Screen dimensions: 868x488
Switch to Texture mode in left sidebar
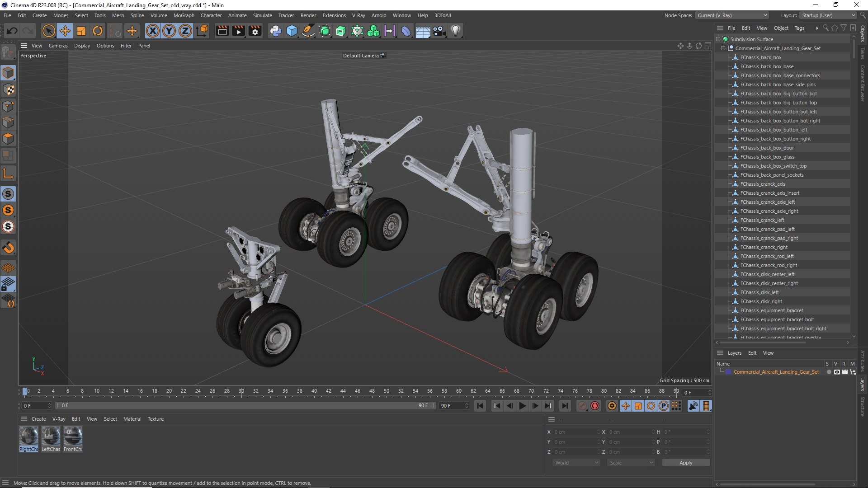point(8,89)
